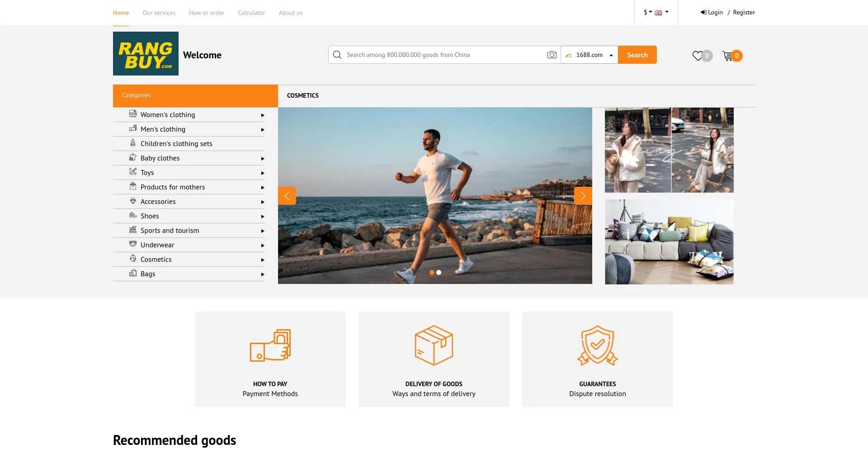This screenshot has width=868, height=449.
Task: Click into the goods search field
Action: 444,55
